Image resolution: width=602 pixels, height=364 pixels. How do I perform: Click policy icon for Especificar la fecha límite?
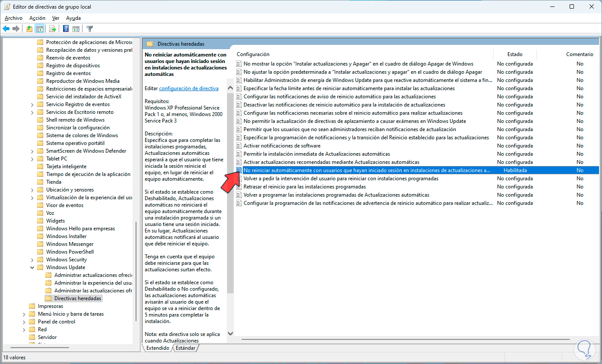240,88
